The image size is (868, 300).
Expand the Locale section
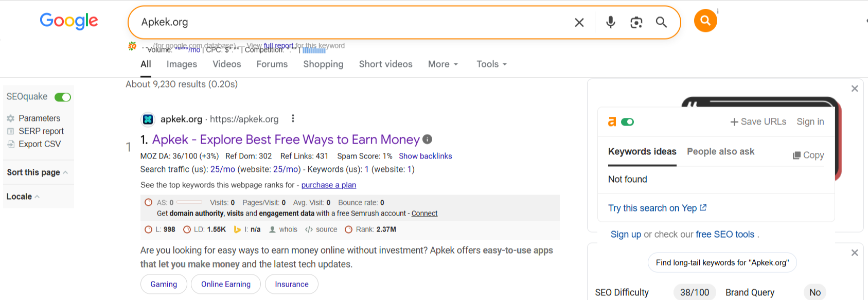23,197
